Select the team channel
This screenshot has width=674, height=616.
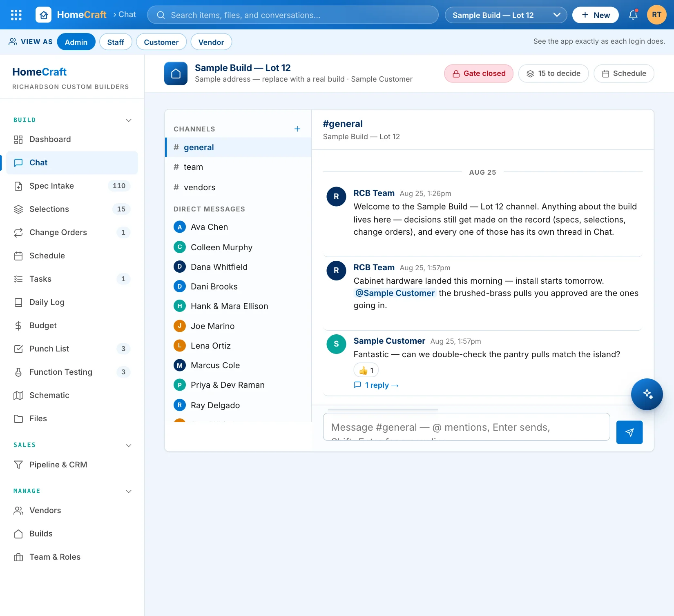(x=239, y=167)
